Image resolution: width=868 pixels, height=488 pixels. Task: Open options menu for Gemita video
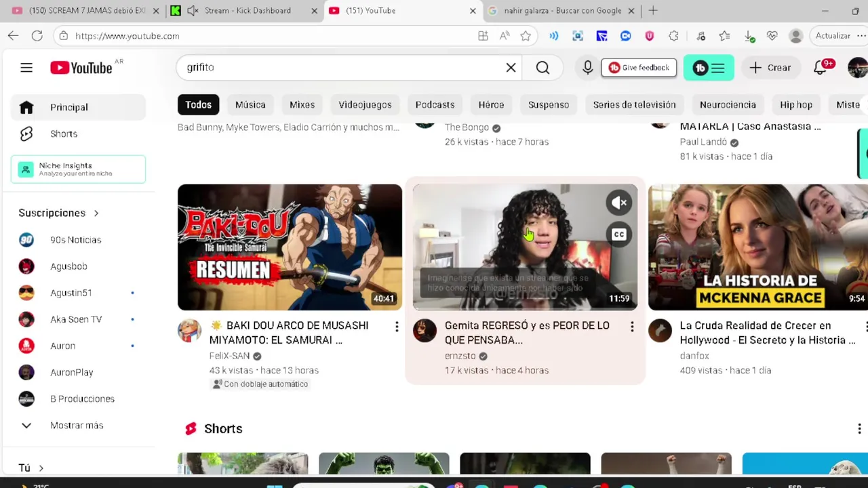(632, 327)
